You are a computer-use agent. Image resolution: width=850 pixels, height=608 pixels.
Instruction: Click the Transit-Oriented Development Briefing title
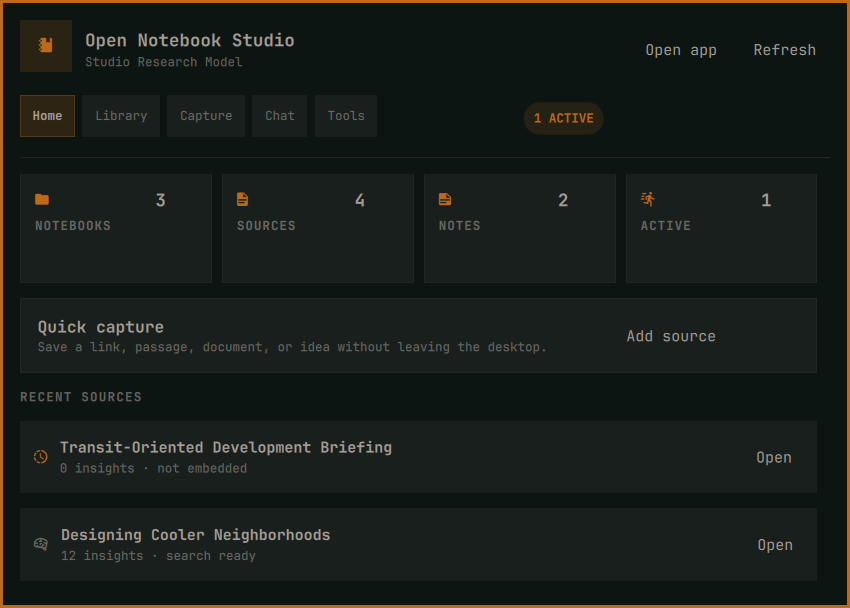pos(226,448)
